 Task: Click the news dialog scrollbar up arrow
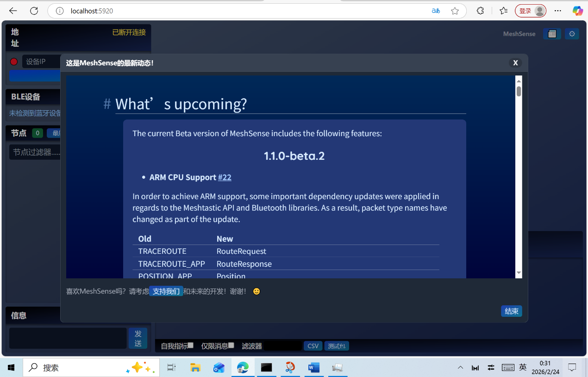coord(519,81)
